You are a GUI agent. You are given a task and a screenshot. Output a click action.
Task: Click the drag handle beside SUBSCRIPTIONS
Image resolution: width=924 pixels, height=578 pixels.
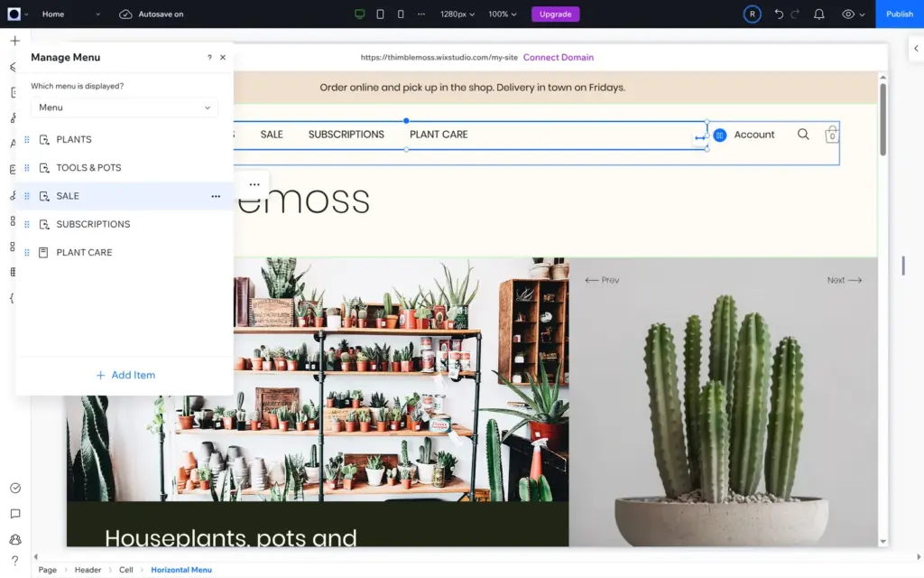point(26,225)
